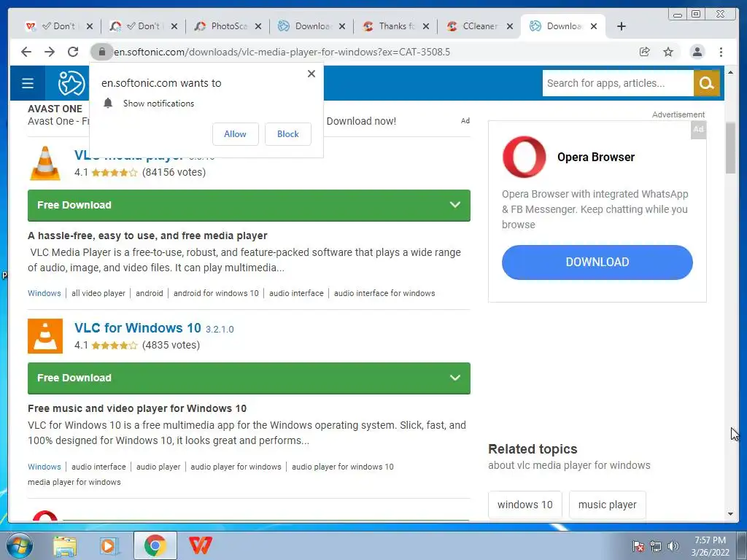Expand VLC for Windows 10 download chevron
Screen dimensions: 747x560
click(x=455, y=378)
